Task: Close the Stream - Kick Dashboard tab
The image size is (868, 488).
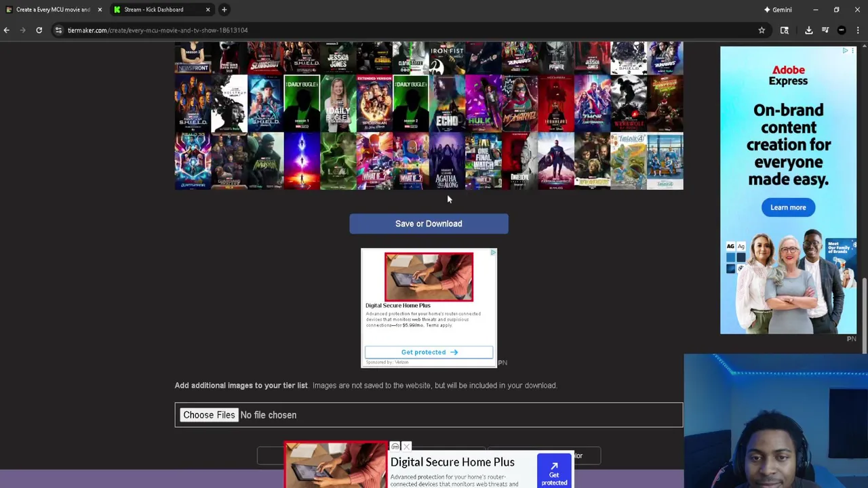Action: point(208,9)
